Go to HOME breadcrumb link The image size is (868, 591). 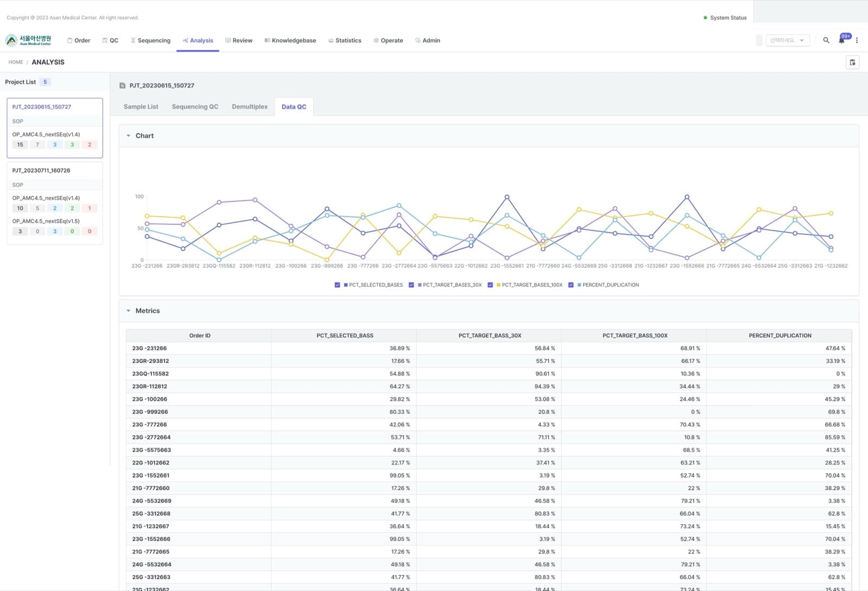click(16, 62)
